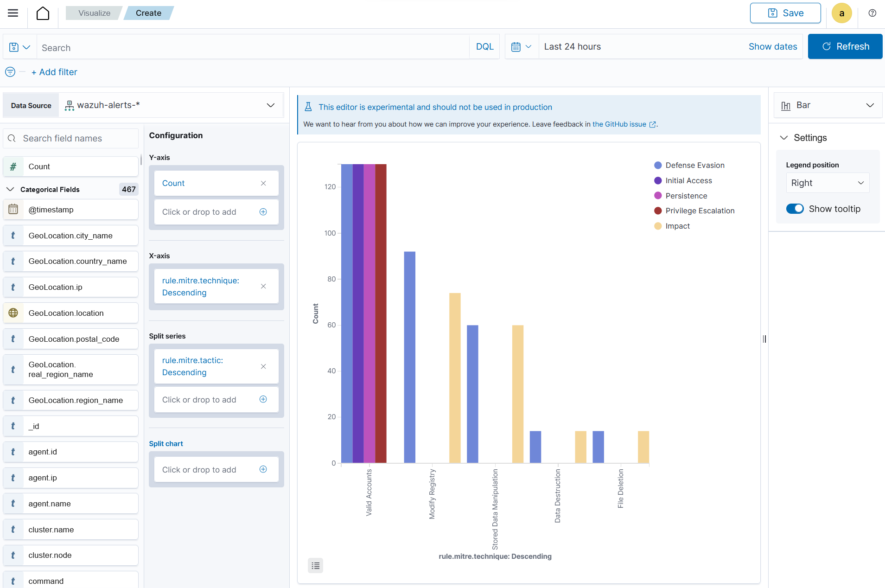Click the plus icon in Split series drop zone

pos(263,399)
